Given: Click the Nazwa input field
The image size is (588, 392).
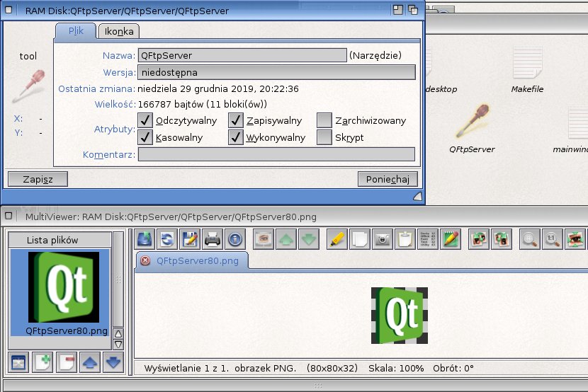Looking at the screenshot, I should (242, 55).
